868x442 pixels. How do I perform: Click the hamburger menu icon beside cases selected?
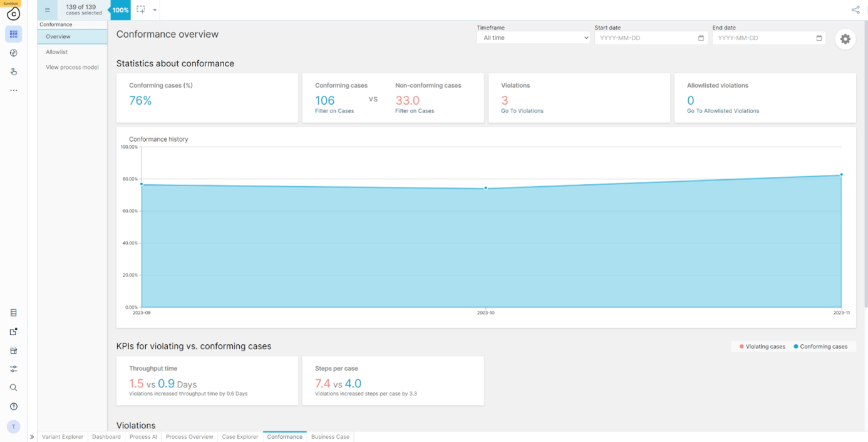(x=48, y=10)
